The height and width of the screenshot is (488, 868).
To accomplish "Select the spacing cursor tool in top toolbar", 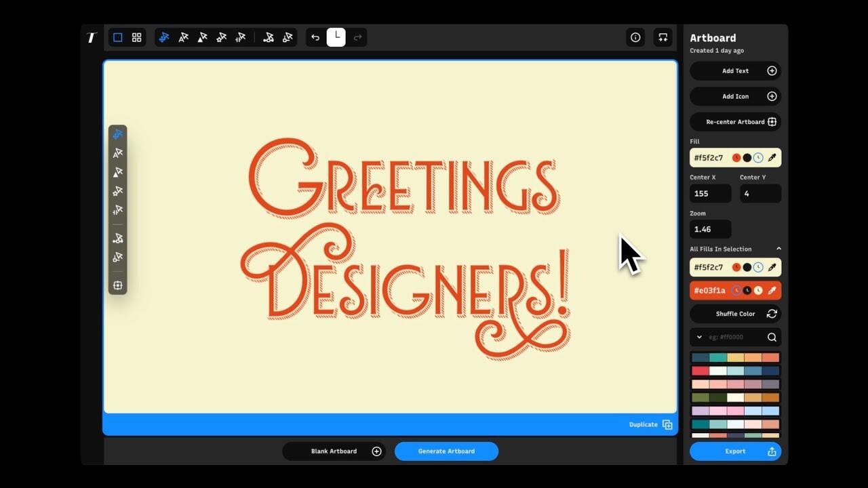I will pyautogui.click(x=240, y=37).
